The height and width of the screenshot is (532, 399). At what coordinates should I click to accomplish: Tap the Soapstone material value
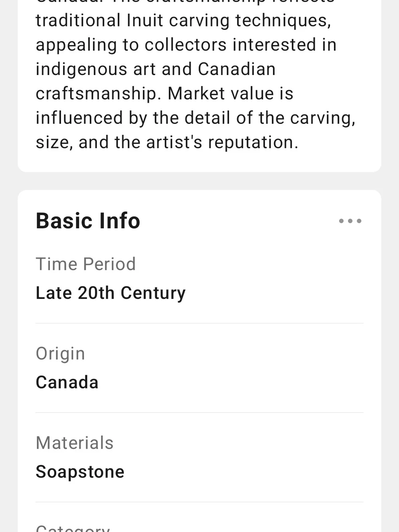coord(80,472)
